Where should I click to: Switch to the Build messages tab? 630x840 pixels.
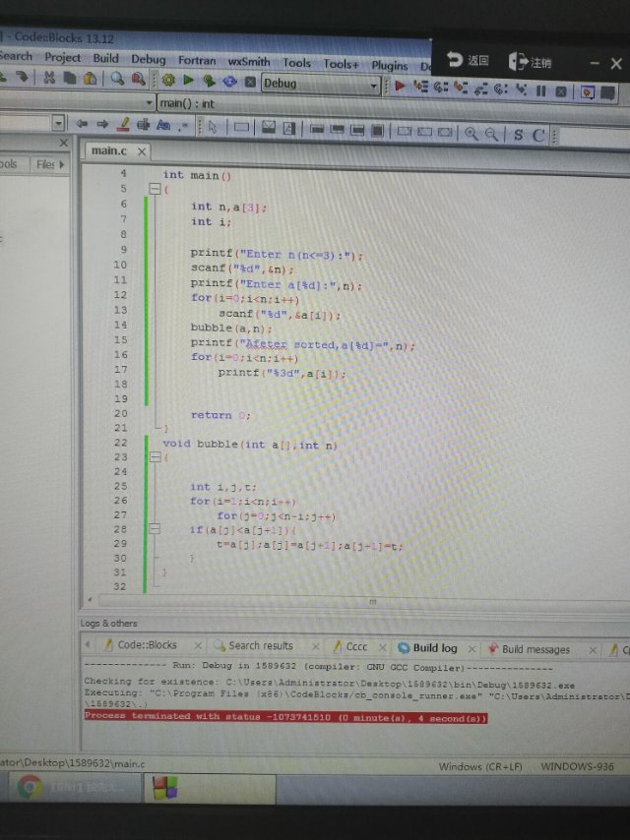click(x=535, y=650)
